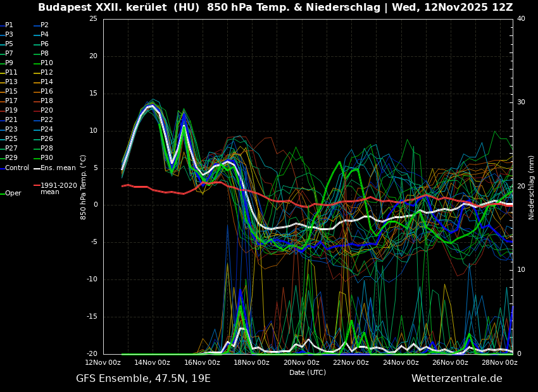Screen dimensions: 538x392
Task: Click the Wetterzentrale.de text
Action: point(456,379)
